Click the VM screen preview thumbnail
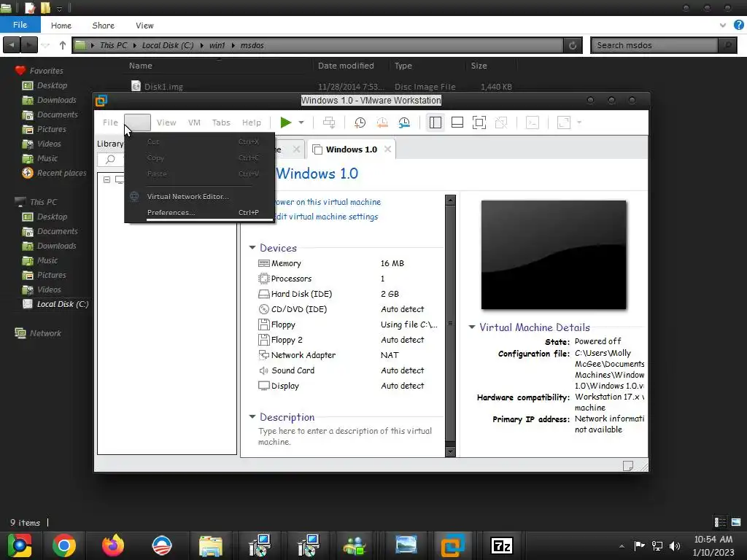 (554, 254)
